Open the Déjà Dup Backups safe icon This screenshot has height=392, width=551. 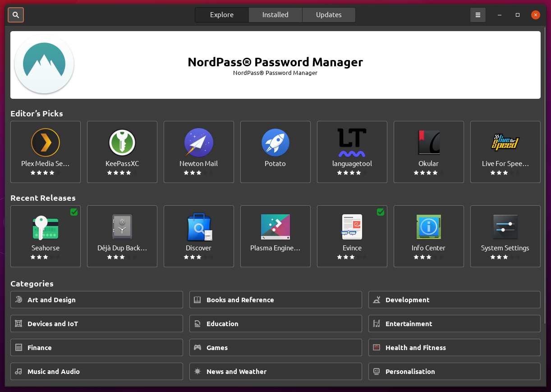tap(122, 227)
